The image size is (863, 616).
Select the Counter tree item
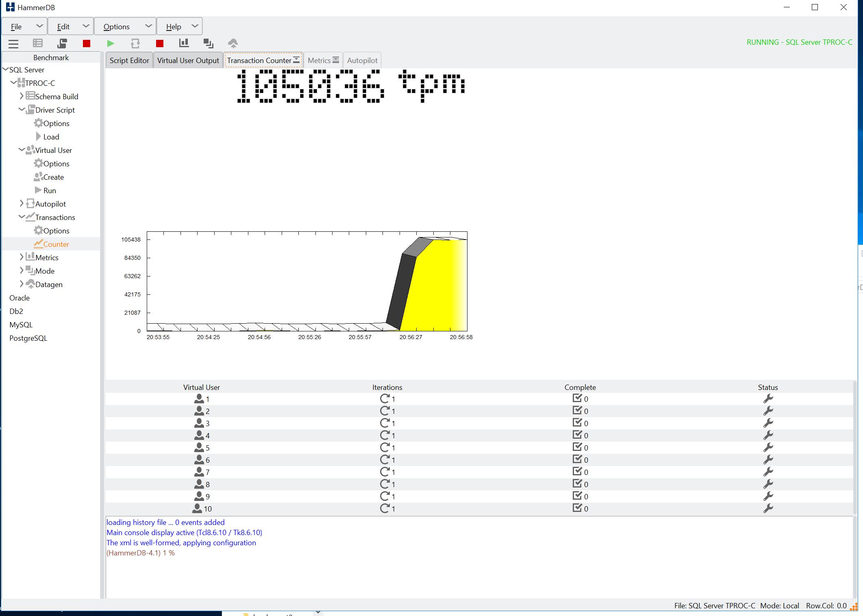[56, 244]
